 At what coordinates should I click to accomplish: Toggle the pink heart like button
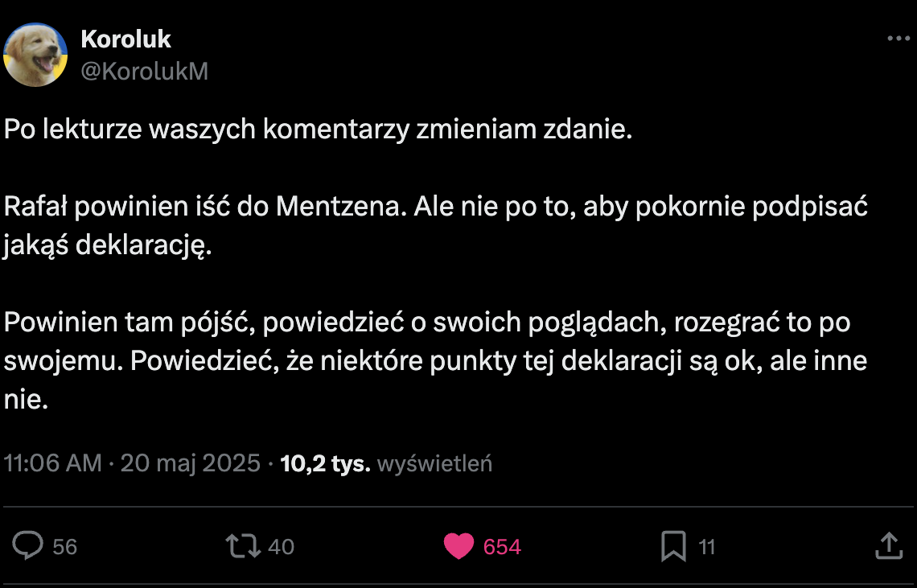click(x=458, y=547)
